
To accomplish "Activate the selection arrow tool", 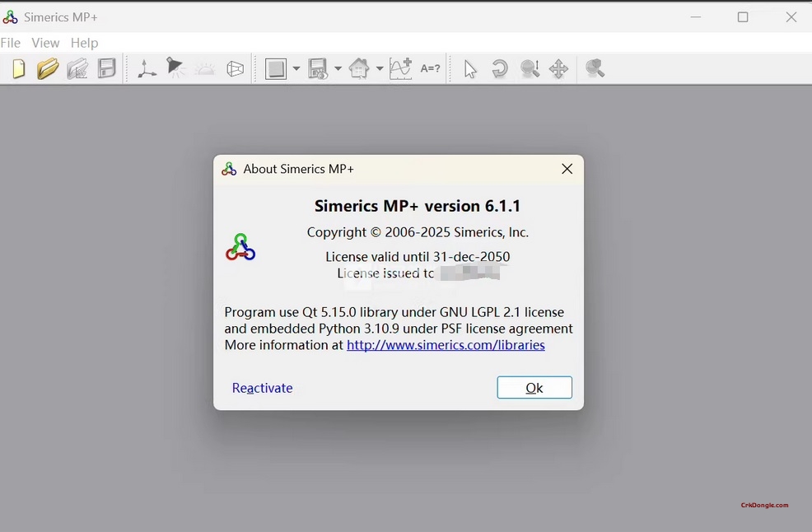I will [470, 69].
